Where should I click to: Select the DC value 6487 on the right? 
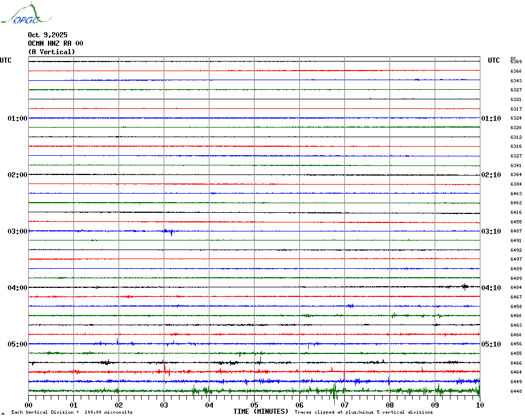tap(516, 231)
